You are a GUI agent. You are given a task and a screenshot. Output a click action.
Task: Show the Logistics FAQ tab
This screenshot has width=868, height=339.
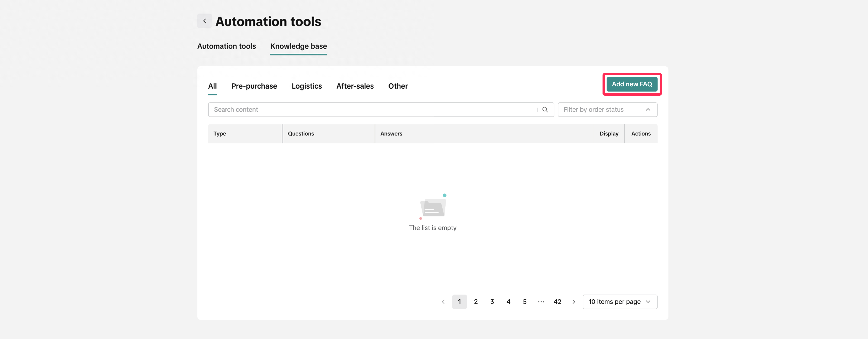click(x=307, y=86)
